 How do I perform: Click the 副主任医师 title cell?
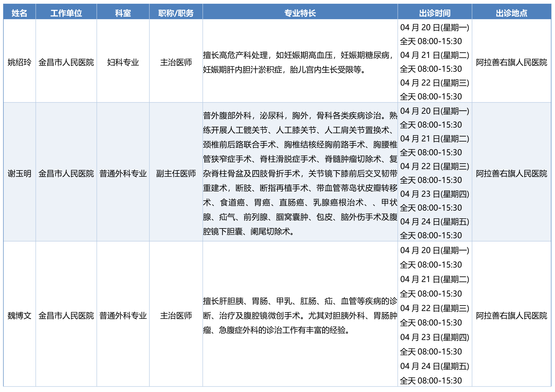(x=176, y=173)
